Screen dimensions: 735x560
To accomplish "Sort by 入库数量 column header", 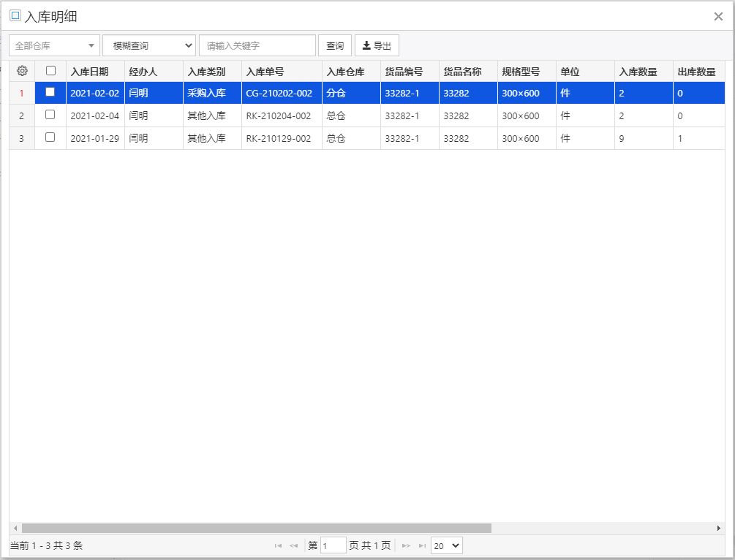I will (644, 72).
